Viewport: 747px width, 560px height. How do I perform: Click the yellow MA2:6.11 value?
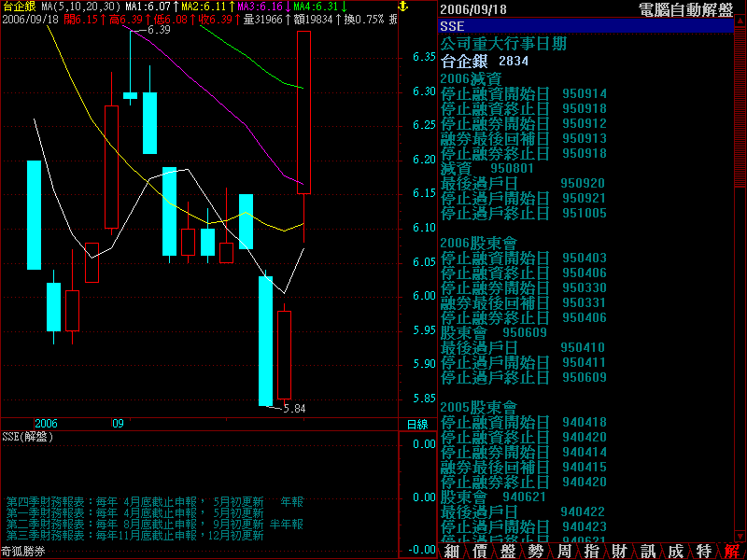coord(208,7)
